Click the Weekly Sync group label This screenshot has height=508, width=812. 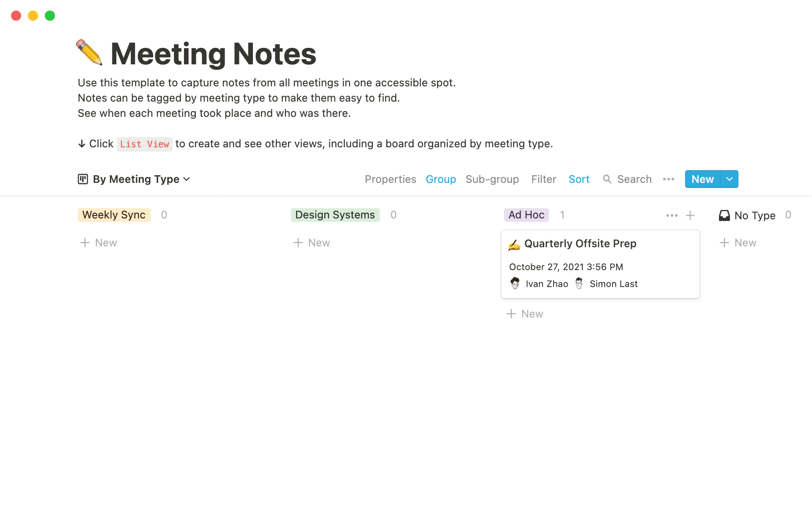pyautogui.click(x=113, y=215)
